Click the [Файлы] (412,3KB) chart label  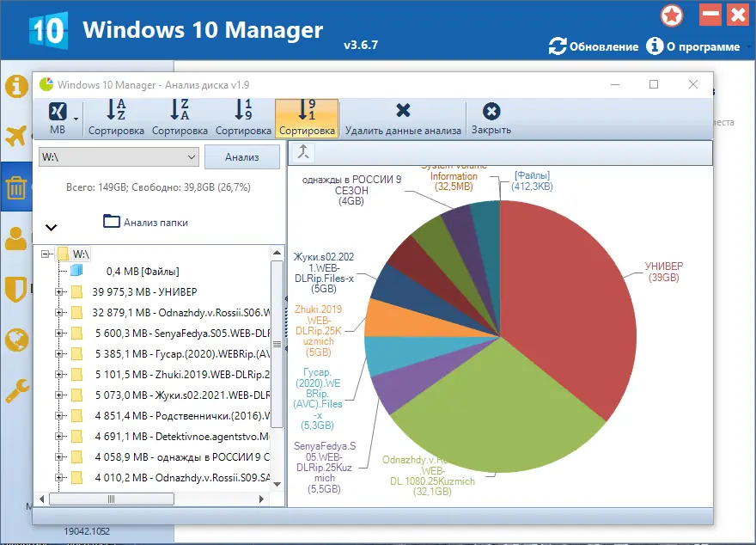532,181
